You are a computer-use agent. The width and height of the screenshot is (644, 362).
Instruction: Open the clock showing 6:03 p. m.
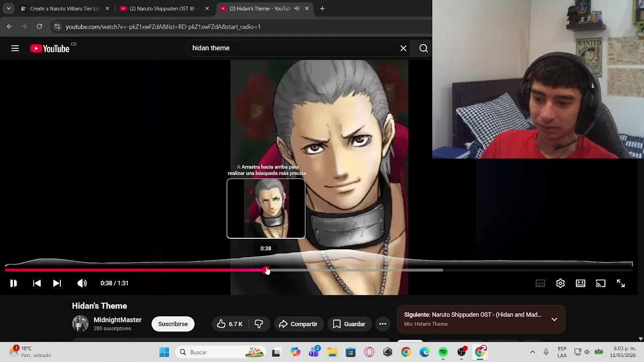[624, 352]
